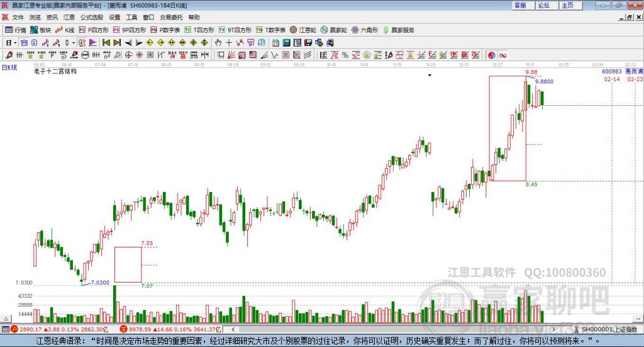
Task: Open the 板块 sector view
Action: (40, 30)
